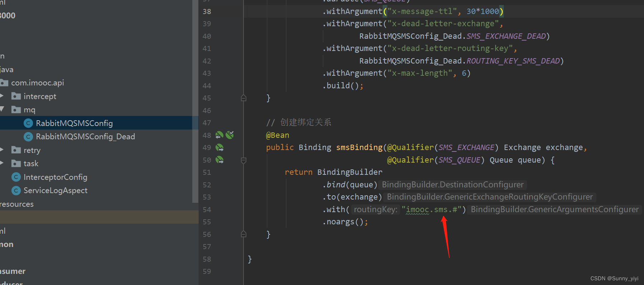Toggle the code fold marker on line 45
Viewport: 644px width, 285px height.
(243, 98)
